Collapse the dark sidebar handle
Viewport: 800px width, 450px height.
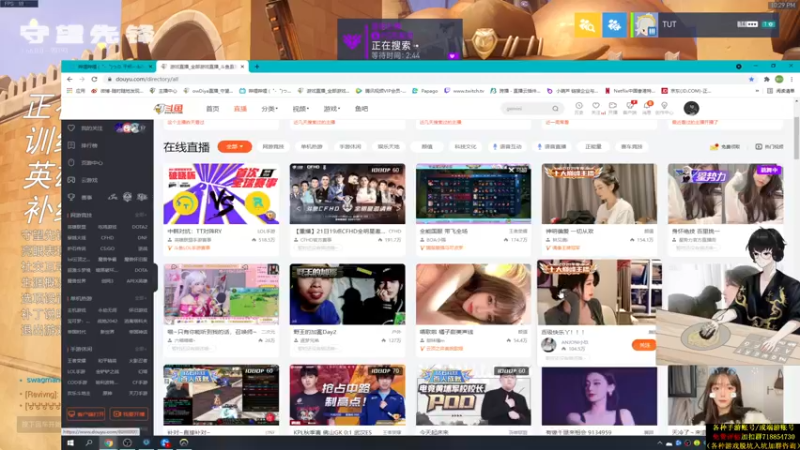[154, 278]
